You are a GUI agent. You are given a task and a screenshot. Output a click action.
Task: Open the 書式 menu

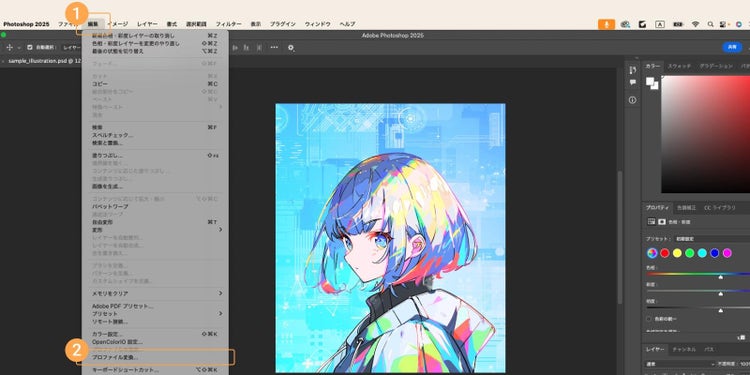172,24
